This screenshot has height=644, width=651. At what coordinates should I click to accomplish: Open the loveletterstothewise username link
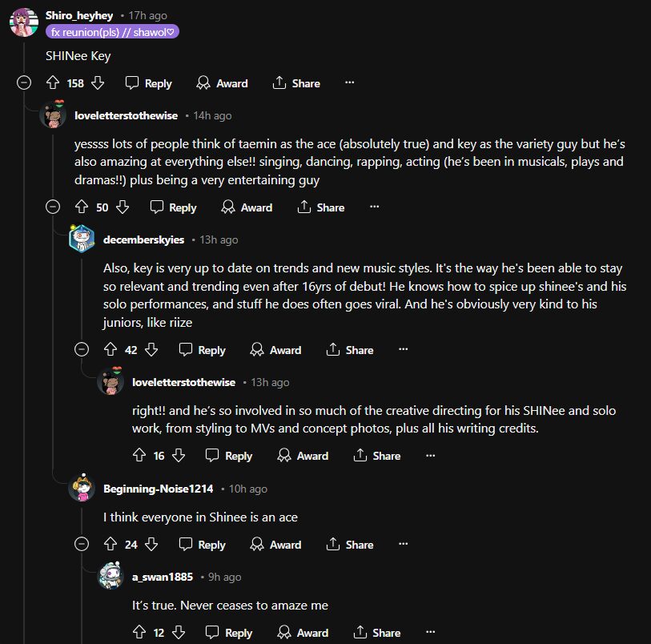pyautogui.click(x=126, y=115)
